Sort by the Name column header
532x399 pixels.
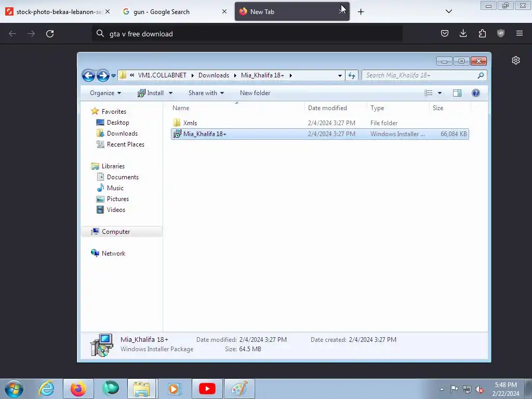pyautogui.click(x=236, y=108)
